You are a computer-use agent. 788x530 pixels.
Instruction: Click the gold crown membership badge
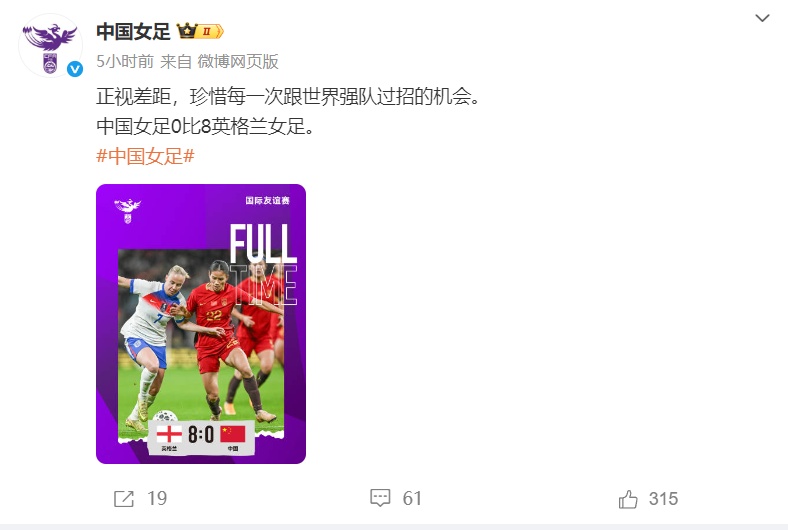(201, 31)
